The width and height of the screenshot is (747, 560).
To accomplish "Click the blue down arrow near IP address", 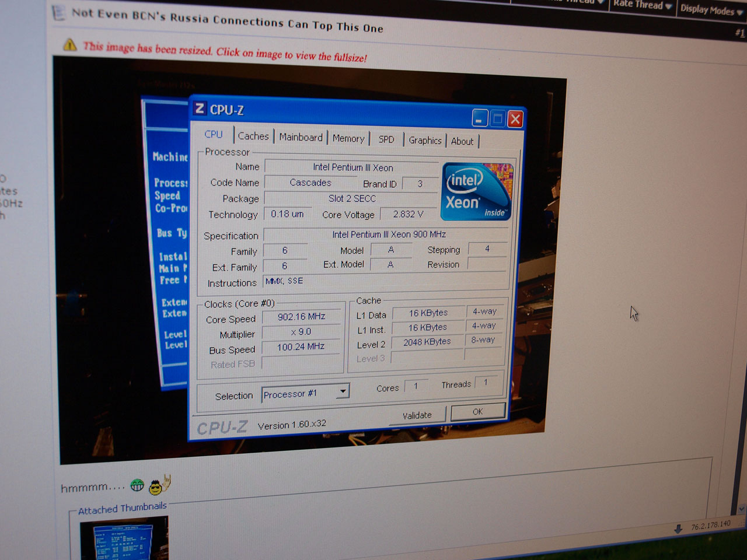I will pos(678,529).
